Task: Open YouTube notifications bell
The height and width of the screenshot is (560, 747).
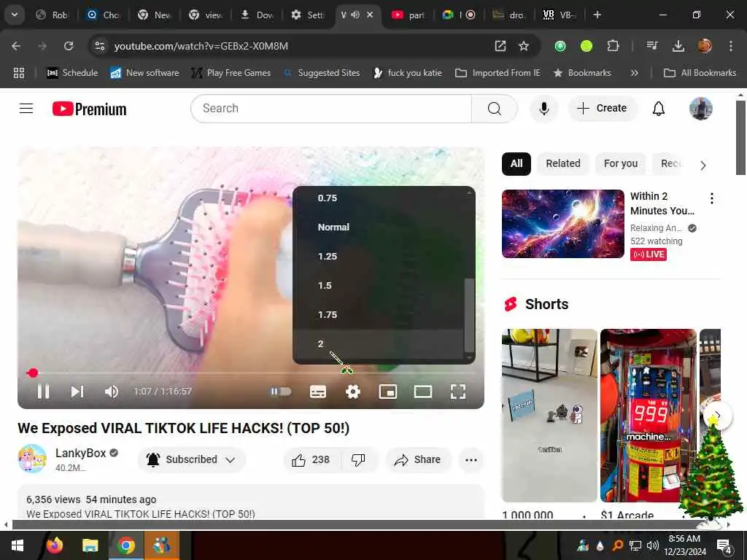Action: click(x=659, y=109)
